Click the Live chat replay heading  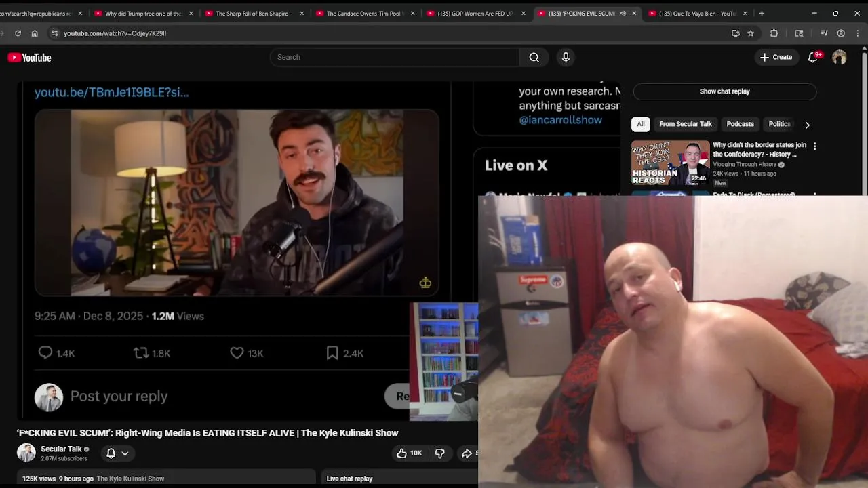click(x=349, y=479)
